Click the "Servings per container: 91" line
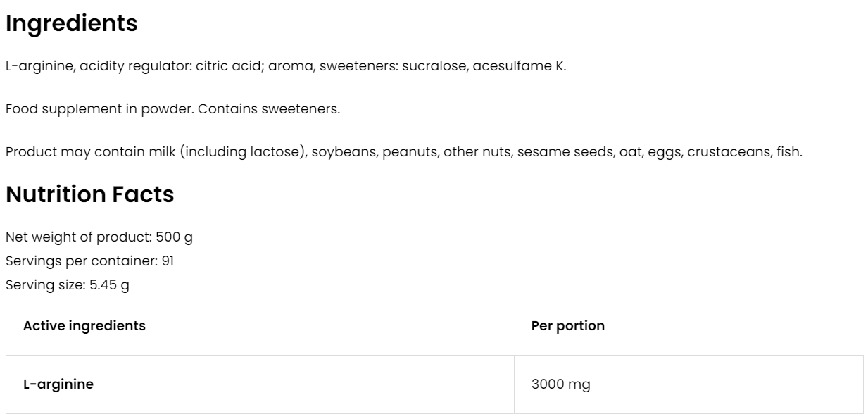 (89, 261)
